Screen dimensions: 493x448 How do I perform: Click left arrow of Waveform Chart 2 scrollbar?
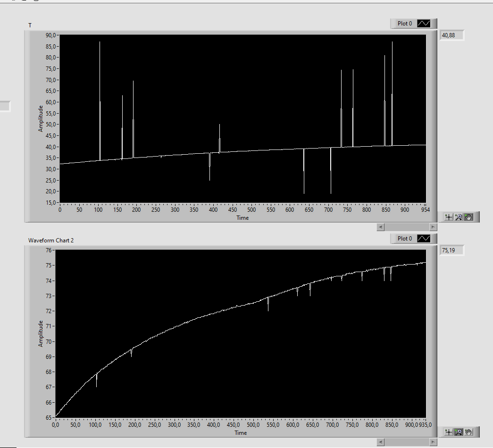[380, 442]
